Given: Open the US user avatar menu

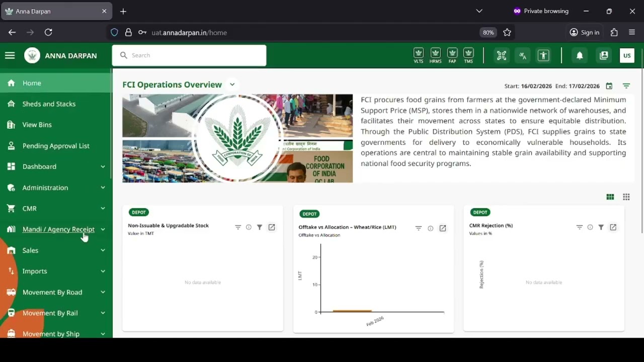Looking at the screenshot, I should pyautogui.click(x=627, y=55).
